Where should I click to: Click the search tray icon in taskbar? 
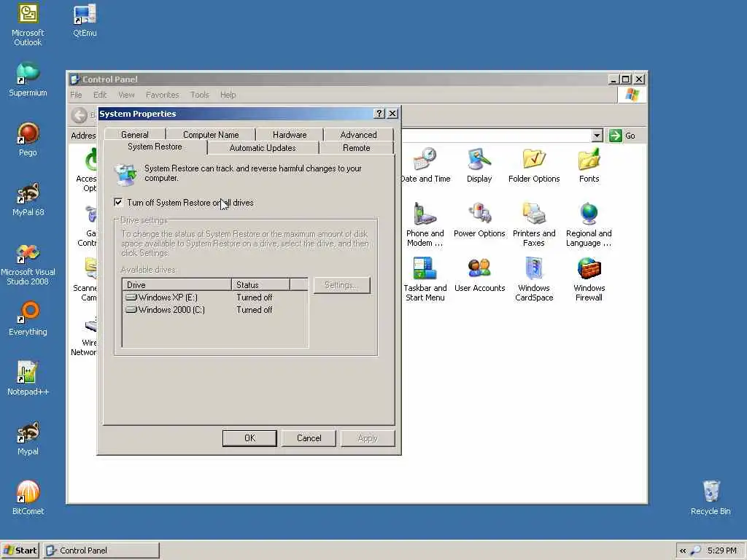696,551
